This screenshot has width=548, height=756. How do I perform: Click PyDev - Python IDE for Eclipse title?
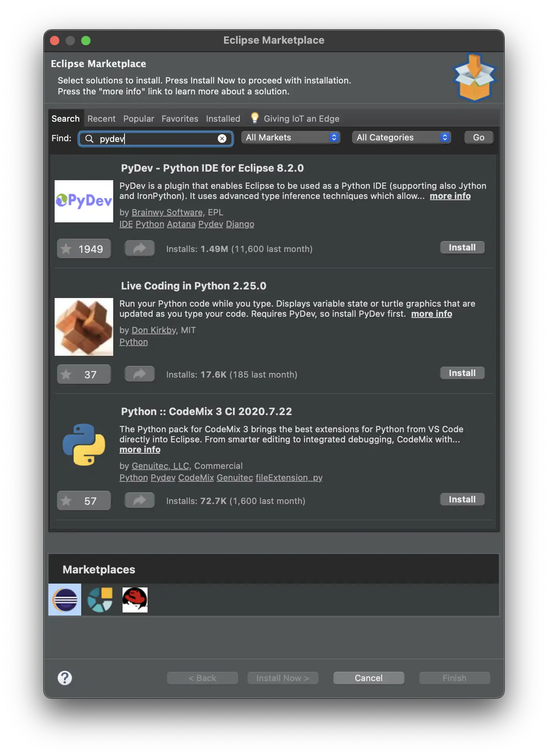pos(212,168)
